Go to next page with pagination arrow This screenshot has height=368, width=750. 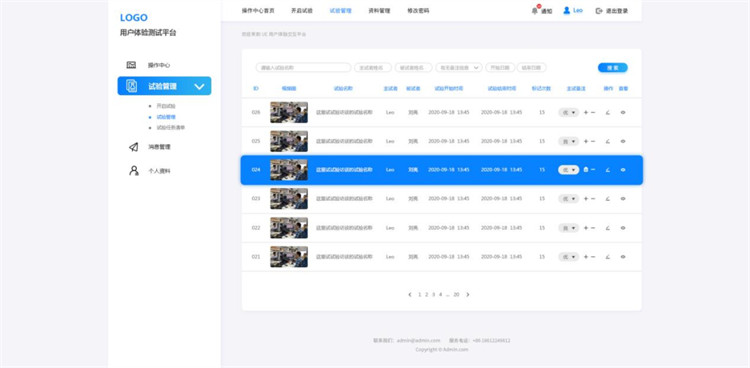pos(468,295)
